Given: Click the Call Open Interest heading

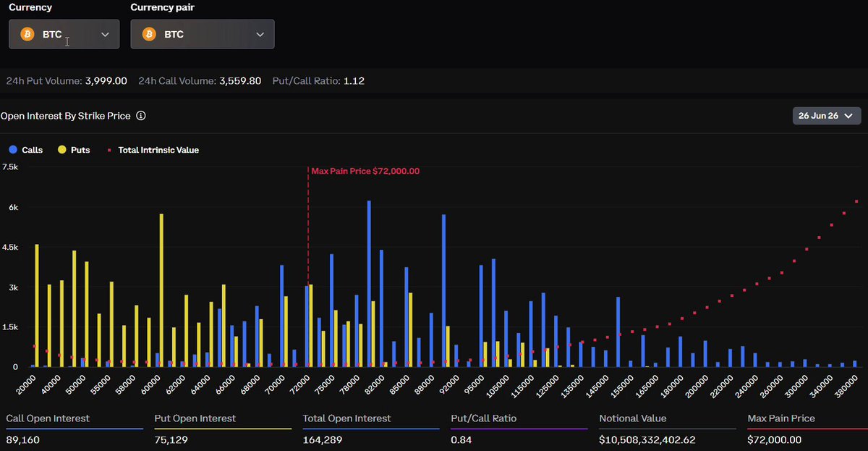Looking at the screenshot, I should [48, 418].
